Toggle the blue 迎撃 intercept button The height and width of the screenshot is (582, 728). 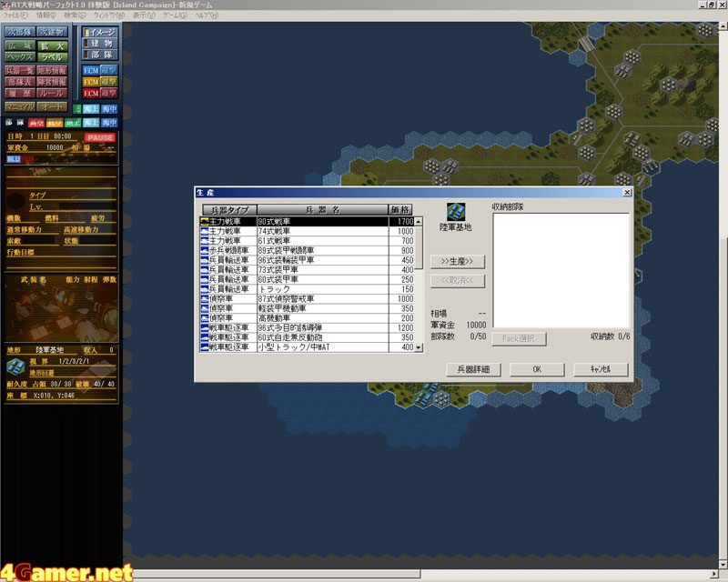109,71
